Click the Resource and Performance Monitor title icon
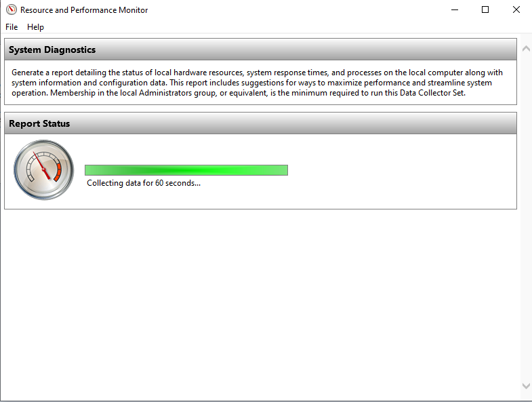Screen dimensions: 532x402 click(x=12, y=9)
